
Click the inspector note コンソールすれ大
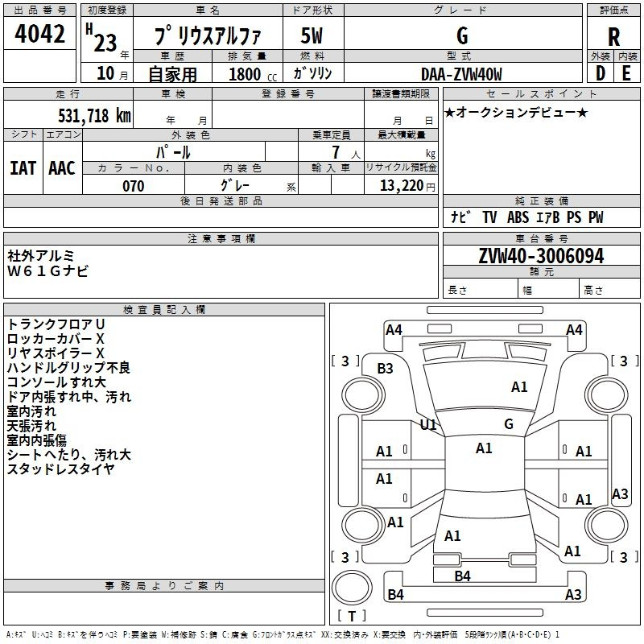tap(56, 382)
